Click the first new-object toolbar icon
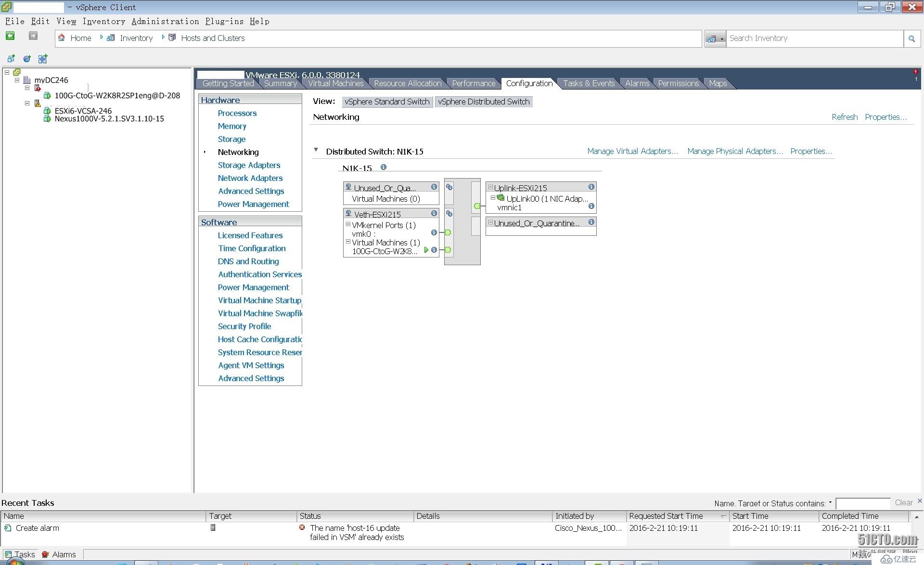This screenshot has height=565, width=924. pos(11,59)
